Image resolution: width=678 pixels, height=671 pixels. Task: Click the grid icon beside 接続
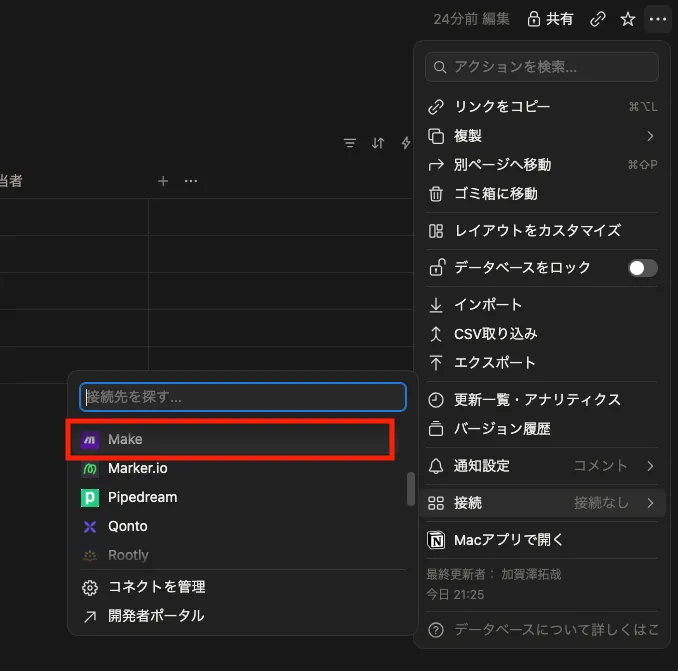click(x=436, y=503)
